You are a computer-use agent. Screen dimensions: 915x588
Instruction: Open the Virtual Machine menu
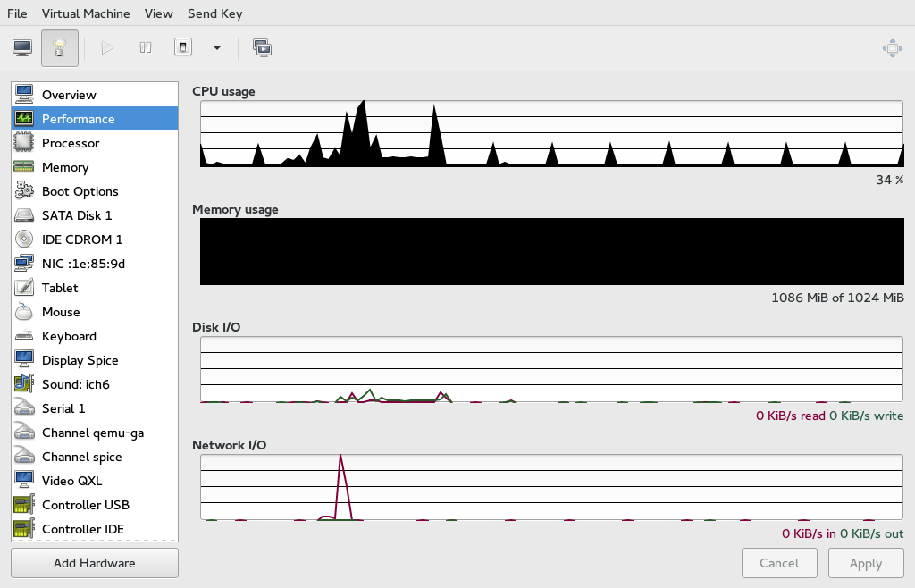(x=86, y=13)
